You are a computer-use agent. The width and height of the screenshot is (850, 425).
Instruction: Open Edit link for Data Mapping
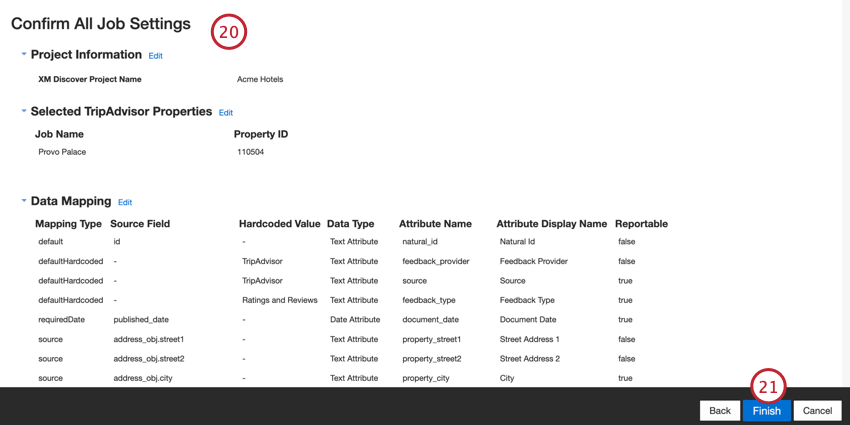click(x=125, y=202)
